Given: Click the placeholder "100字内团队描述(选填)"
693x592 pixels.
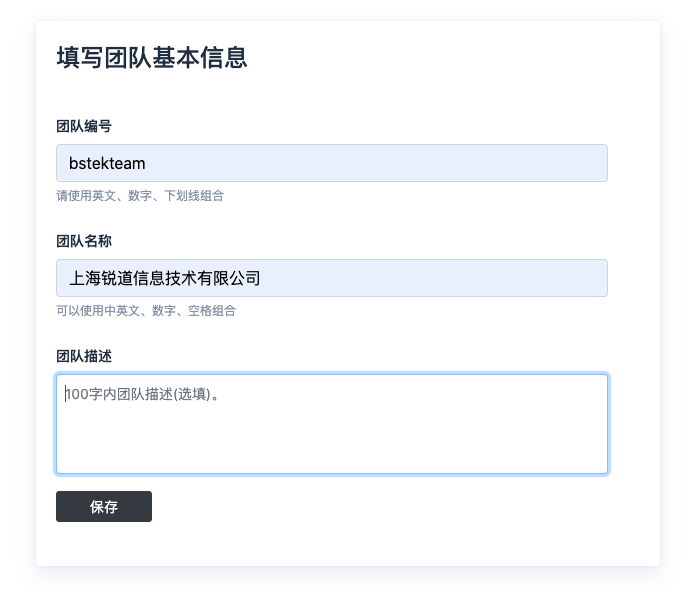Looking at the screenshot, I should pyautogui.click(x=141, y=394).
